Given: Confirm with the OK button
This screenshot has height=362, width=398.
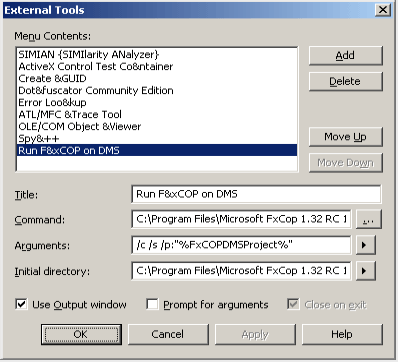Looking at the screenshot, I should 81,334.
